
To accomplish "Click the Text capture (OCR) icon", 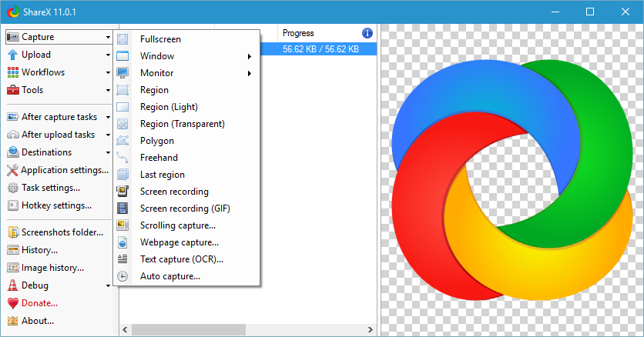I will [122, 259].
